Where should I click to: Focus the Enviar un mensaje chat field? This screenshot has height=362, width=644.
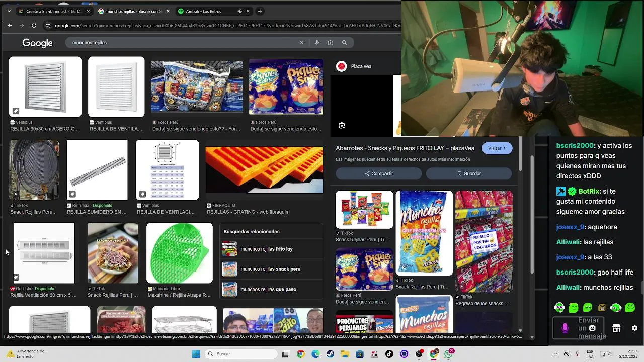tap(580, 328)
